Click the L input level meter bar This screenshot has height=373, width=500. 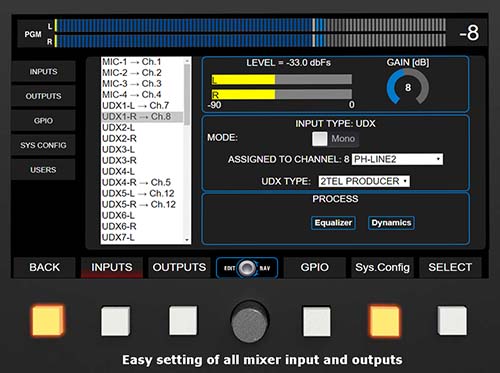point(282,79)
